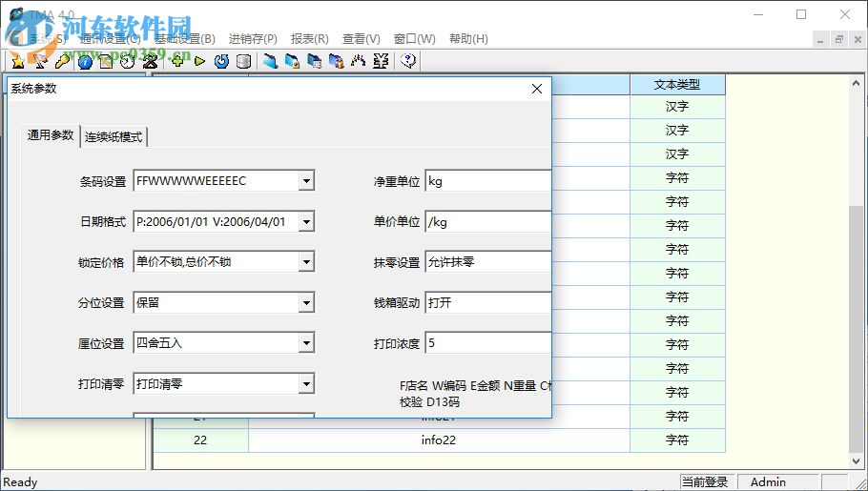This screenshot has width=868, height=491.
Task: Click the 钱箱驱动 field showing 打开
Action: click(x=488, y=303)
